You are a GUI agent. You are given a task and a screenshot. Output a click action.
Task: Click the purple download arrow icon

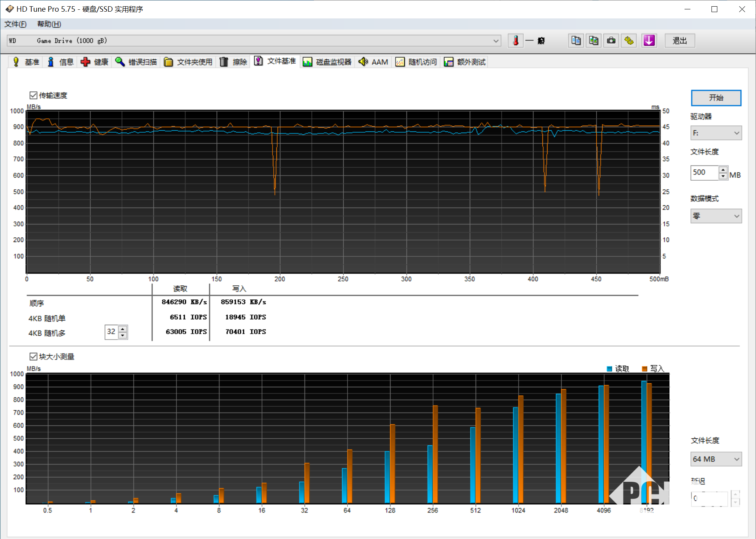(649, 41)
